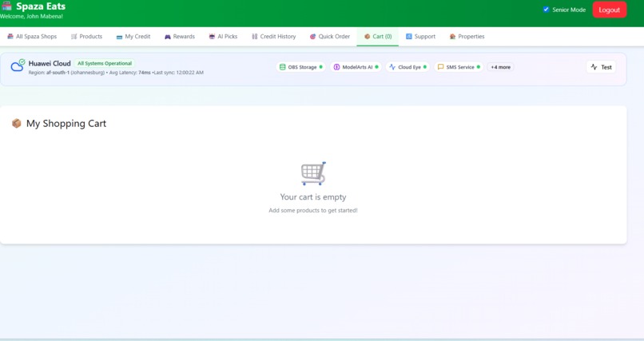Click the All Systems Operational badge
This screenshot has height=341, width=644.
(x=105, y=63)
